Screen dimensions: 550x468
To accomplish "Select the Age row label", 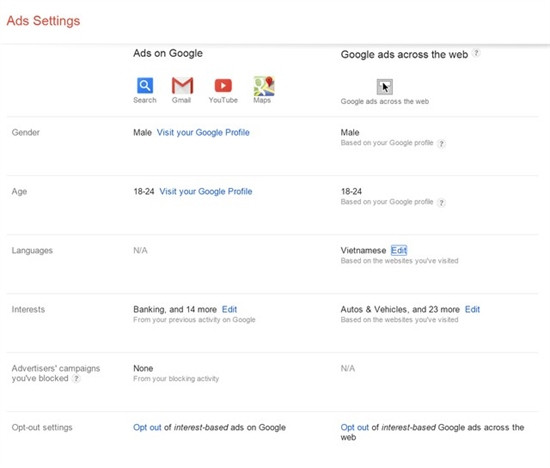I will click(x=19, y=192).
